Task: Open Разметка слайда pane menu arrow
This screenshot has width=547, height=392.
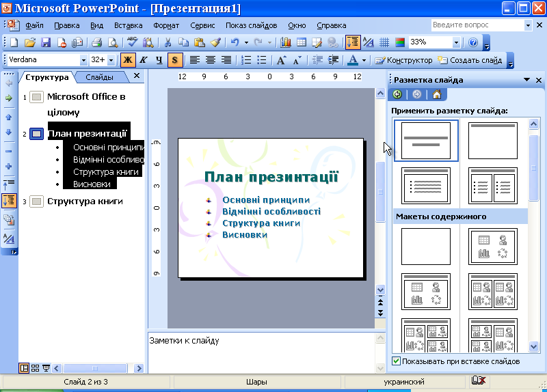Action: [526, 80]
